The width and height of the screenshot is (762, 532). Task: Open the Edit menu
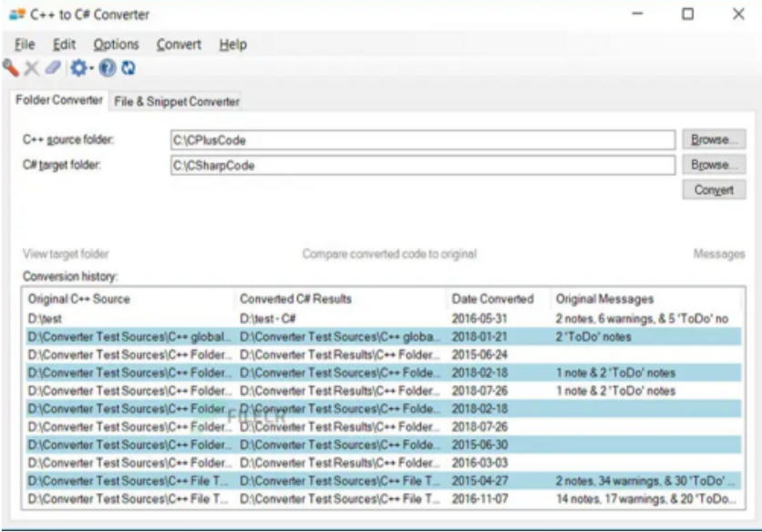[x=64, y=45]
